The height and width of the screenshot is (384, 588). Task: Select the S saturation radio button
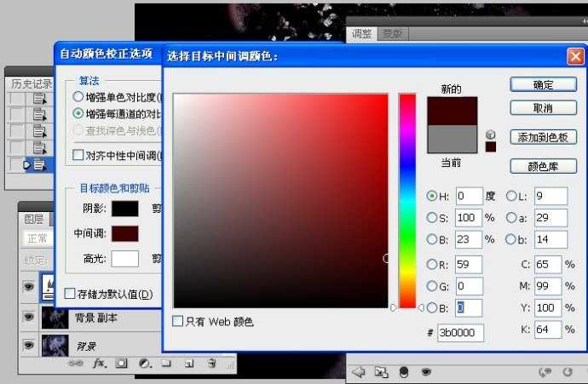(431, 218)
